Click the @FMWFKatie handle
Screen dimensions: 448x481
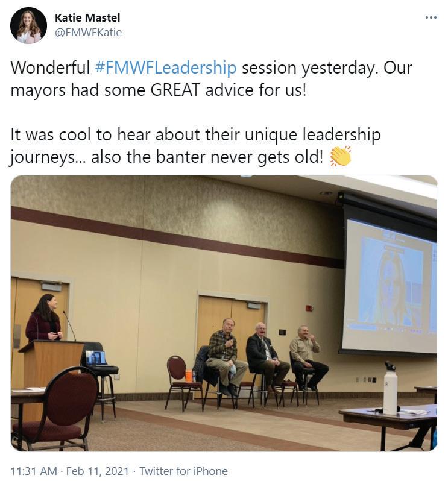tap(88, 33)
